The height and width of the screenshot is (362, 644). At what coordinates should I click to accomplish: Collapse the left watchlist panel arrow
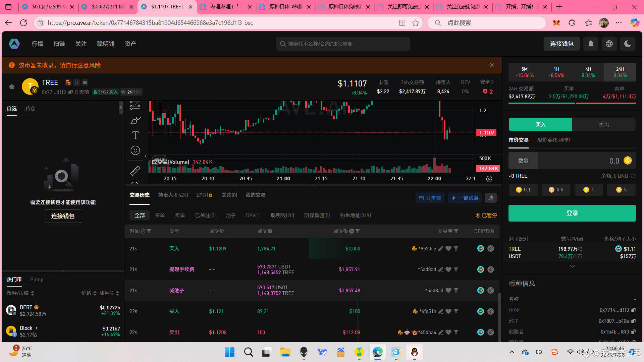click(121, 108)
